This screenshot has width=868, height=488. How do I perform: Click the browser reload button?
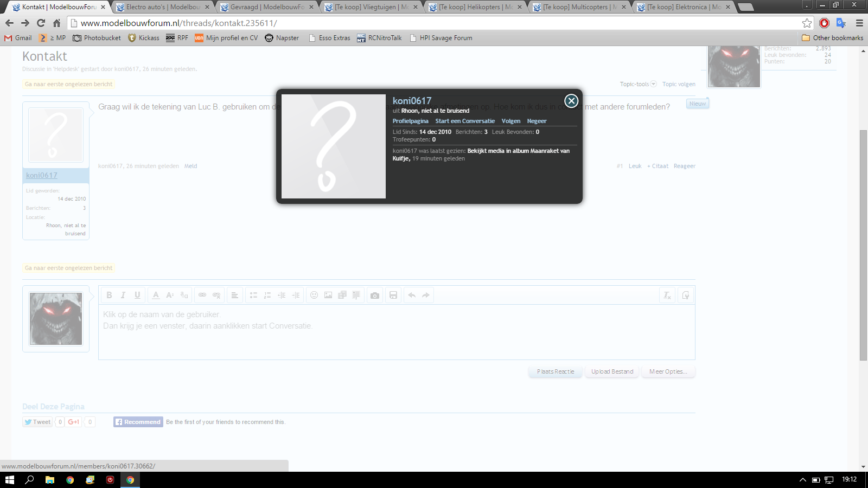pyautogui.click(x=41, y=23)
